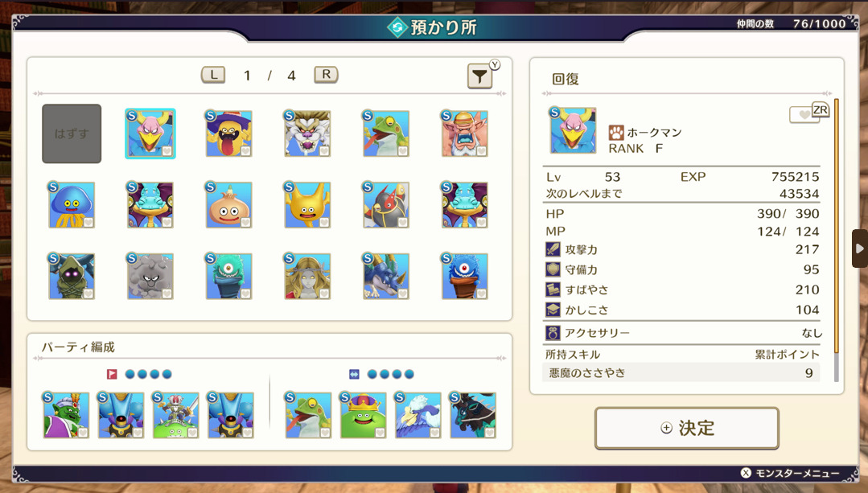Pick the gold metal slime monster

307,205
